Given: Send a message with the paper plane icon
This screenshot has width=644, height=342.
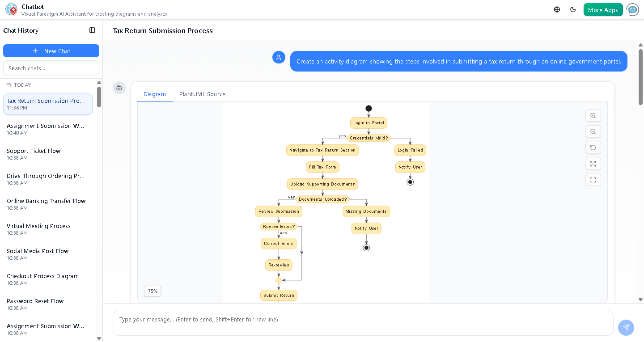Looking at the screenshot, I should tap(626, 328).
